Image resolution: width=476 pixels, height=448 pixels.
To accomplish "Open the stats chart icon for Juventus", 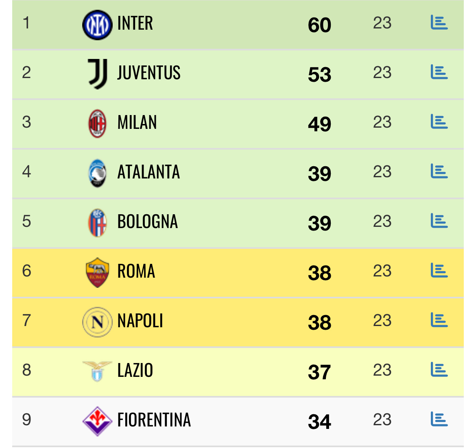I will click(x=439, y=72).
